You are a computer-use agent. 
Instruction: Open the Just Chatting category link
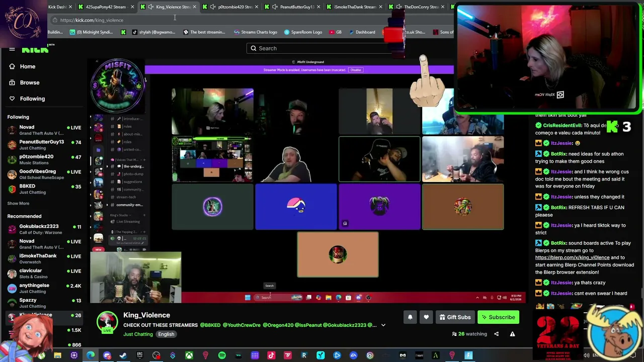(x=138, y=334)
